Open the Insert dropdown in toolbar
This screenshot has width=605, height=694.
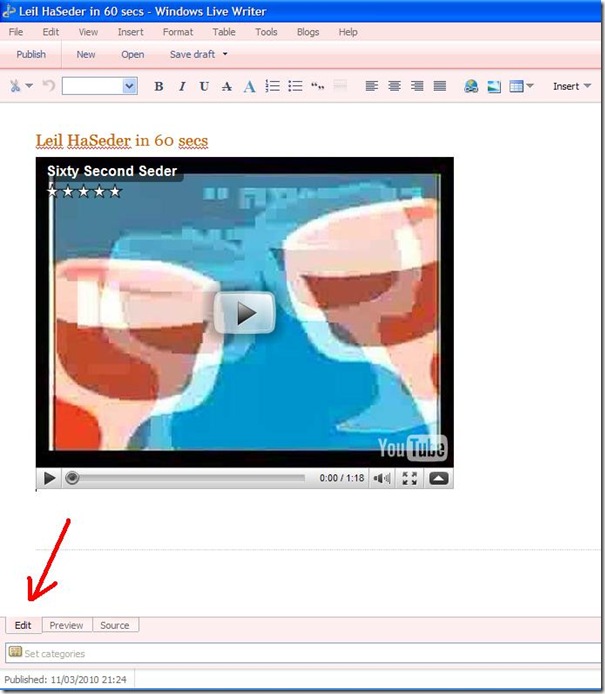point(572,87)
